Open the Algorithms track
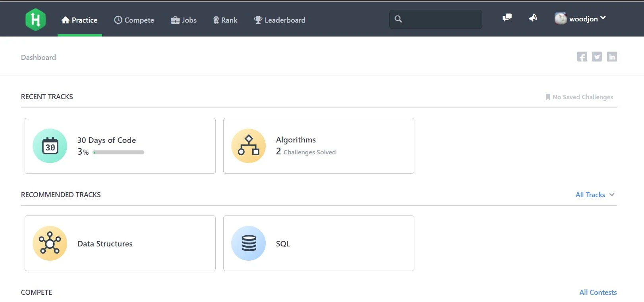The width and height of the screenshot is (644, 302). point(319,146)
